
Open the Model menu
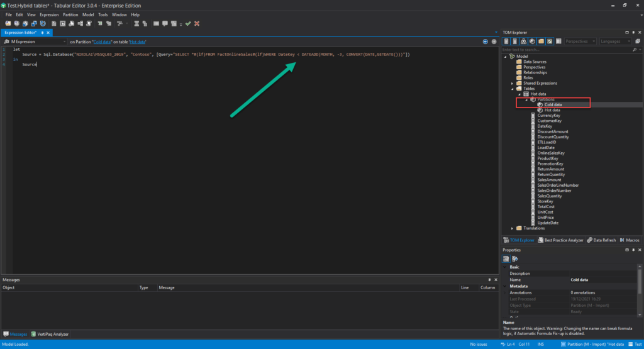[88, 15]
